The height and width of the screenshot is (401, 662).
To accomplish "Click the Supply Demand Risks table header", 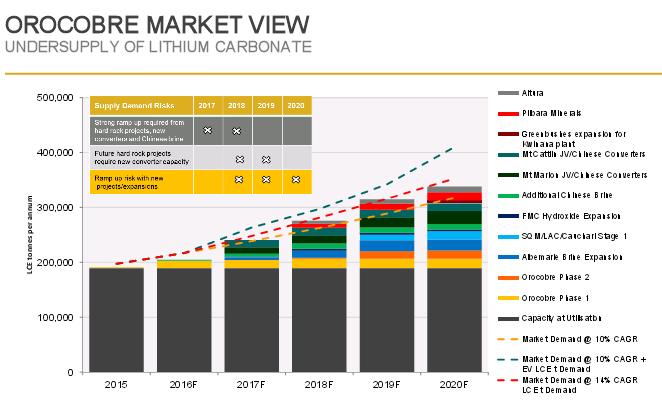I will click(x=141, y=106).
